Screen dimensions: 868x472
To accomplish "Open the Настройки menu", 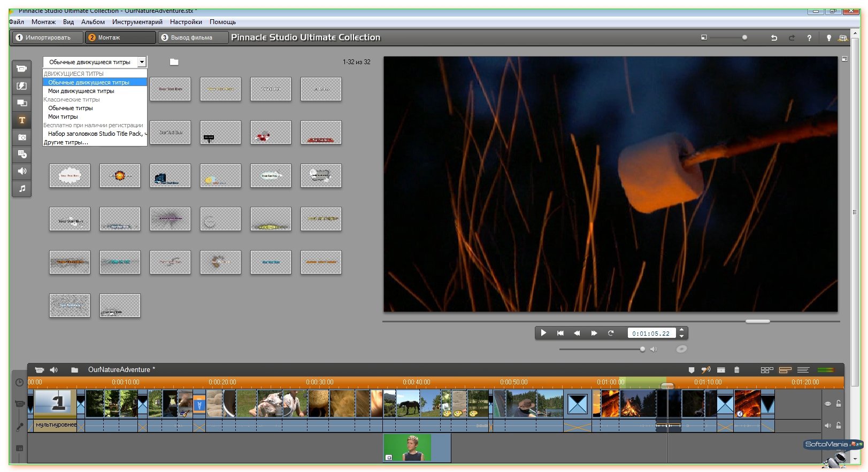I will pyautogui.click(x=186, y=22).
